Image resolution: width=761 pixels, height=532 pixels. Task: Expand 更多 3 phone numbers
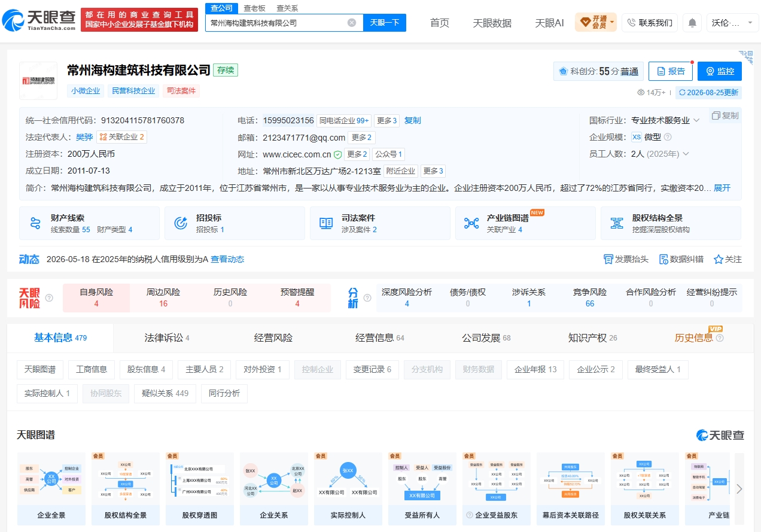[x=387, y=120]
